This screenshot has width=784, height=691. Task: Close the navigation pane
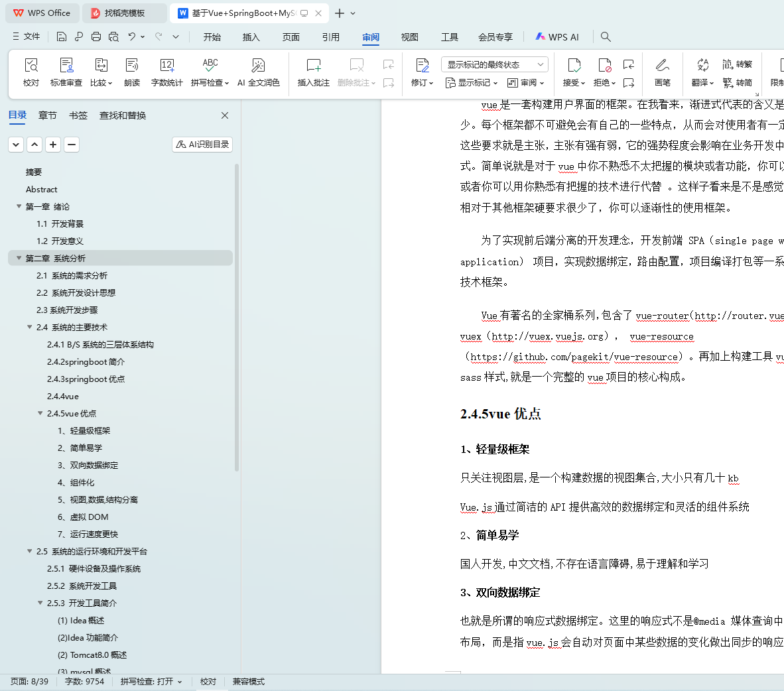coord(225,115)
